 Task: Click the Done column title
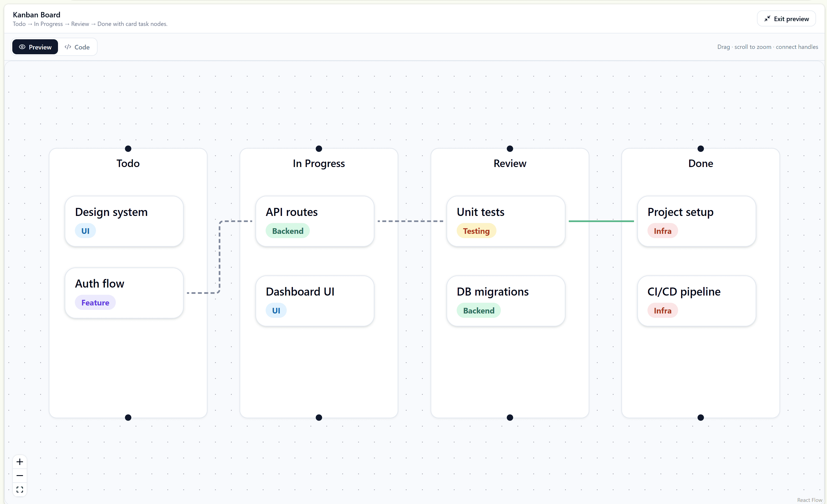[x=701, y=164]
